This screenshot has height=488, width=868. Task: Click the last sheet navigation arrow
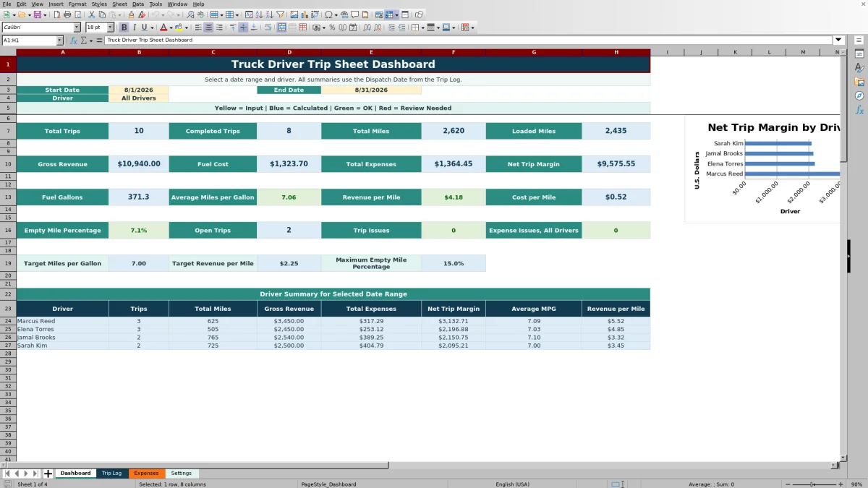pyautogui.click(x=35, y=474)
